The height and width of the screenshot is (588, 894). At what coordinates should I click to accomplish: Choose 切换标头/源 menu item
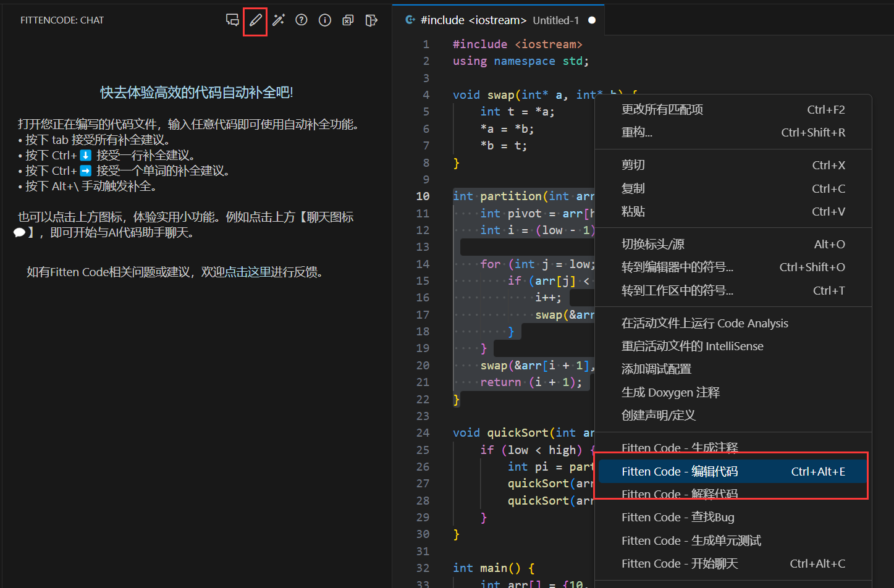pos(733,245)
